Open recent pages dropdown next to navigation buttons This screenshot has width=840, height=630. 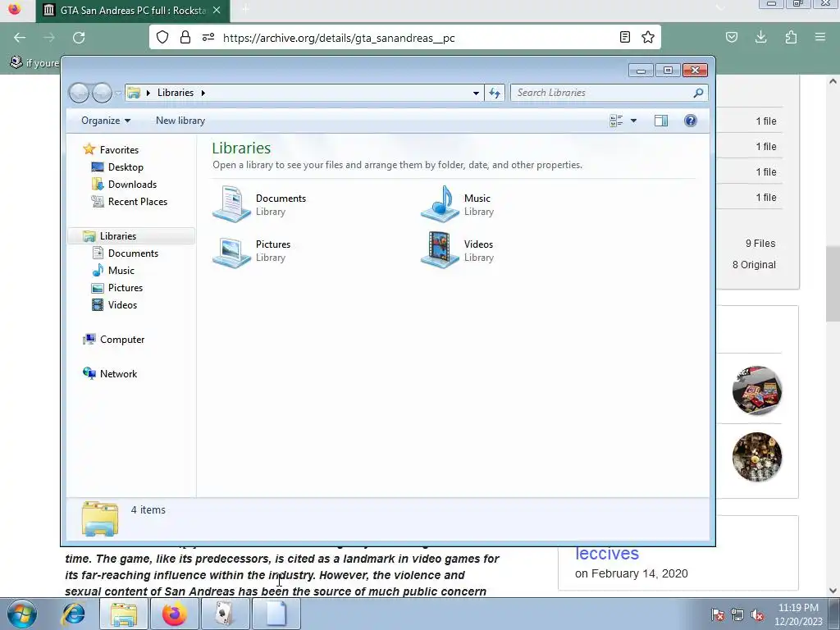tap(118, 94)
